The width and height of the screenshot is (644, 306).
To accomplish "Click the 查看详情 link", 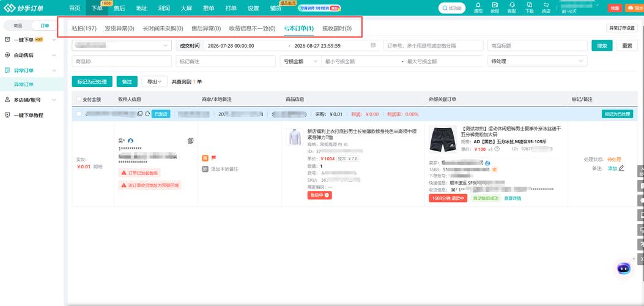I will point(513,198).
